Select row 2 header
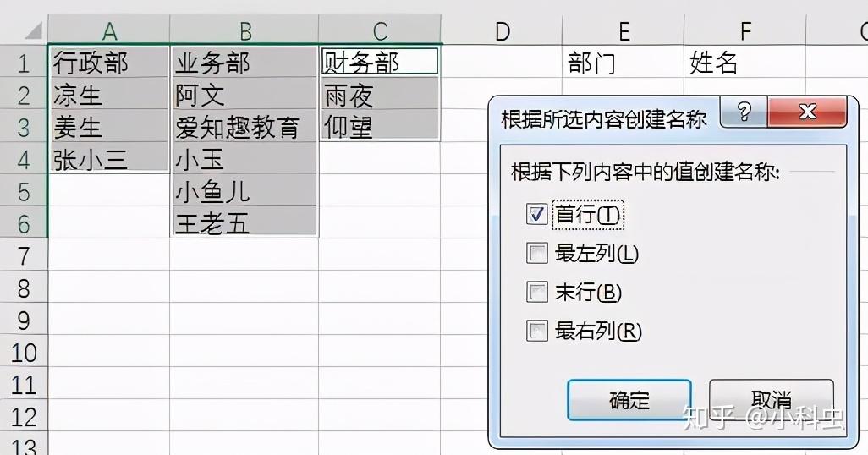Screen dimensions: 868x455 pos(24,94)
